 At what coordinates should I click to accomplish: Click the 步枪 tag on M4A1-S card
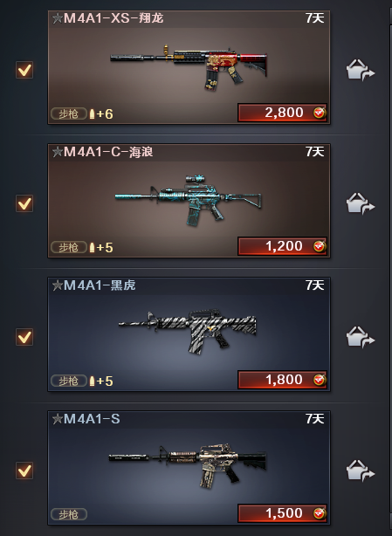click(x=69, y=514)
